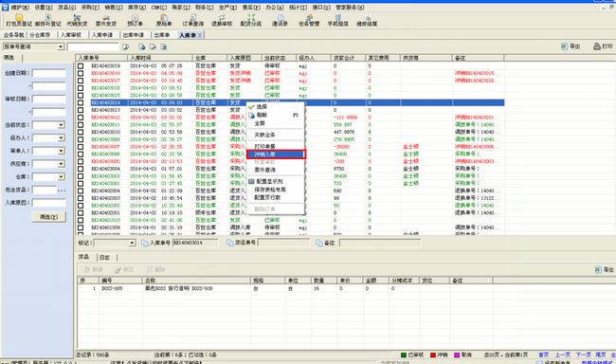Toggle the checkbox of the highlighted row ending 03014
The height and width of the screenshot is (364, 616).
[x=81, y=102]
